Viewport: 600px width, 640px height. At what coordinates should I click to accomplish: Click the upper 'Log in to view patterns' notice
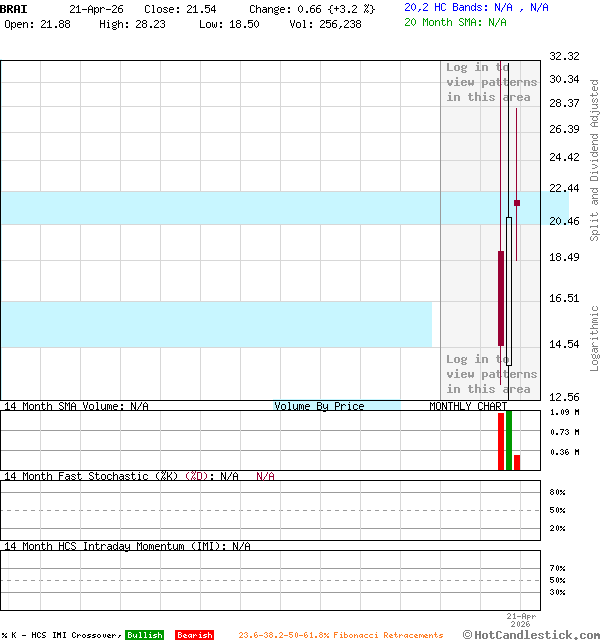[490, 82]
